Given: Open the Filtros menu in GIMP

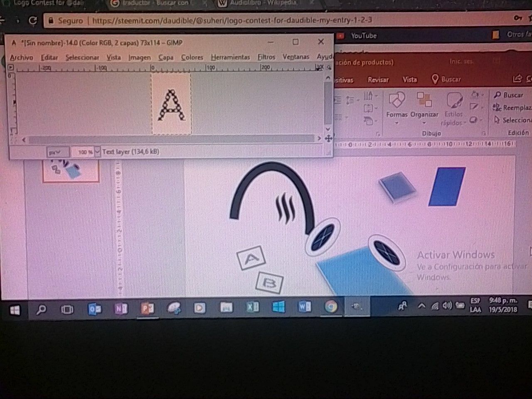Looking at the screenshot, I should (266, 57).
